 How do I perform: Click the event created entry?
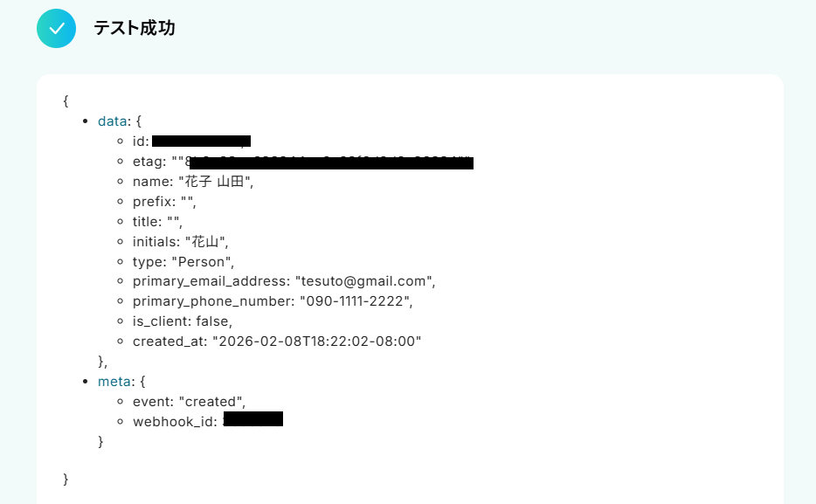tap(189, 402)
